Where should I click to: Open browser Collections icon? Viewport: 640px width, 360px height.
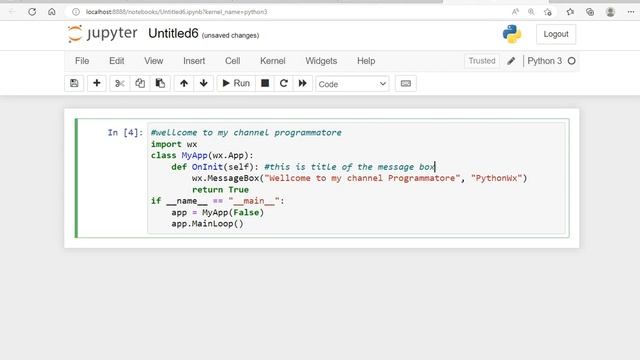point(590,12)
